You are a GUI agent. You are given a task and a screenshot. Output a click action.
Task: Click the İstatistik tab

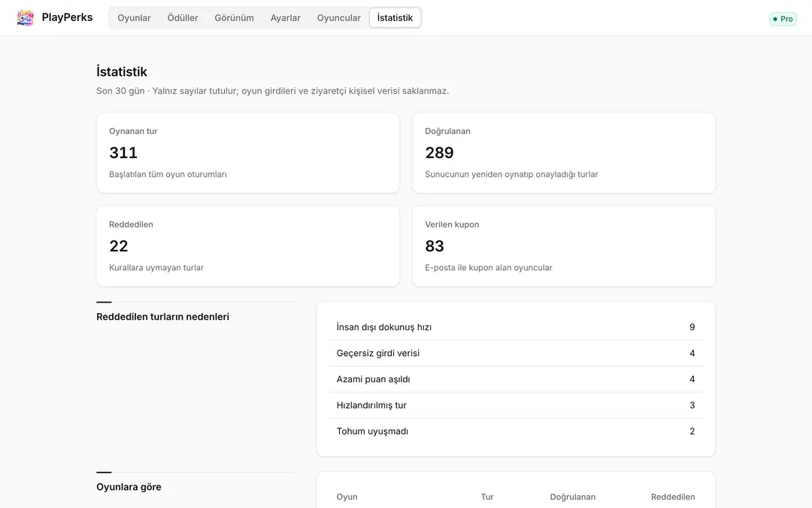pos(395,17)
